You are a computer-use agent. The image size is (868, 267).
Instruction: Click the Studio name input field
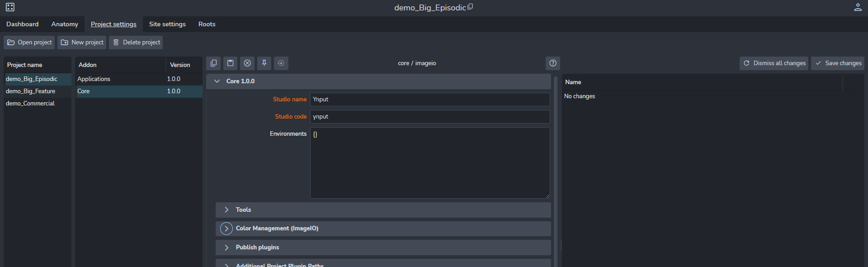pos(429,100)
